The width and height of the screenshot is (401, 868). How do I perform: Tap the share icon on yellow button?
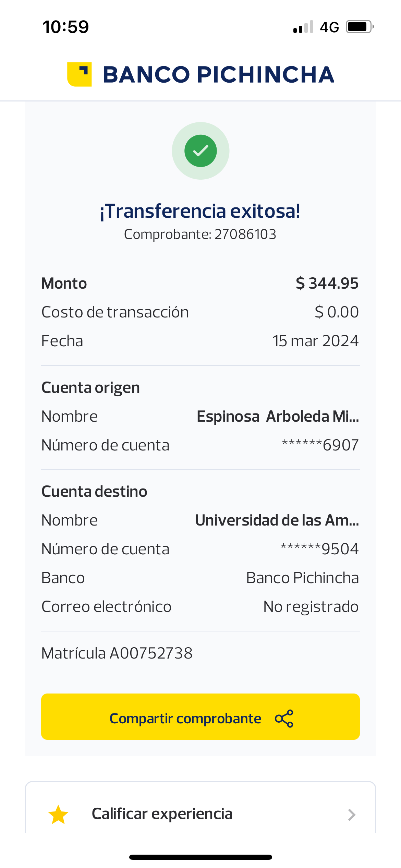tap(284, 718)
